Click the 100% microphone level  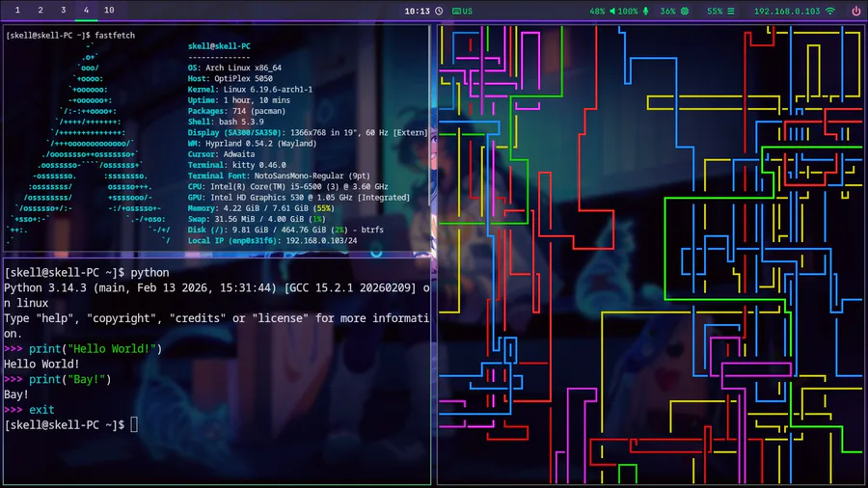click(x=628, y=11)
